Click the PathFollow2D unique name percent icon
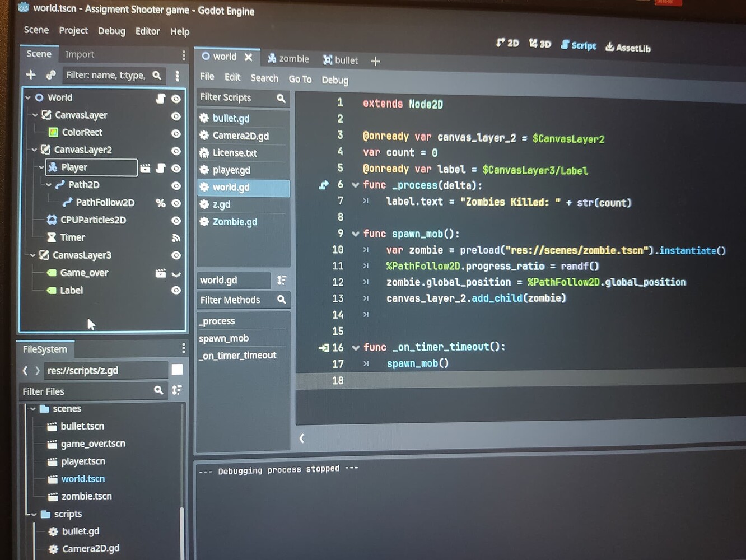Screen dimensions: 746x560 (161, 203)
